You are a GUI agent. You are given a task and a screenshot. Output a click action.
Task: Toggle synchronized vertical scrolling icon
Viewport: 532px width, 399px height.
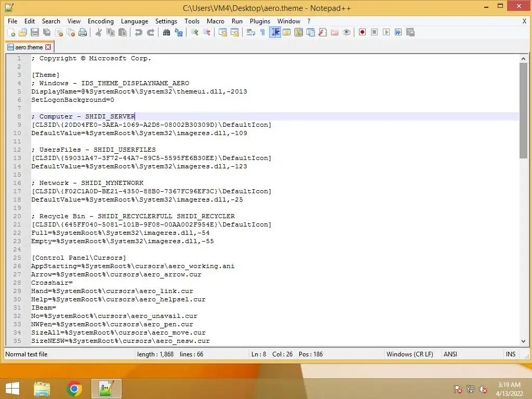pos(223,32)
